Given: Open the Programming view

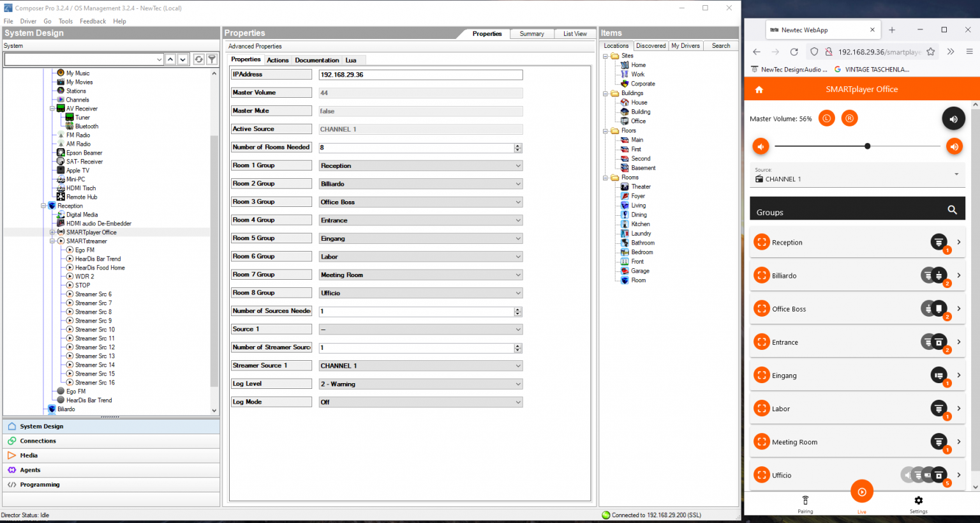Looking at the screenshot, I should [x=40, y=485].
